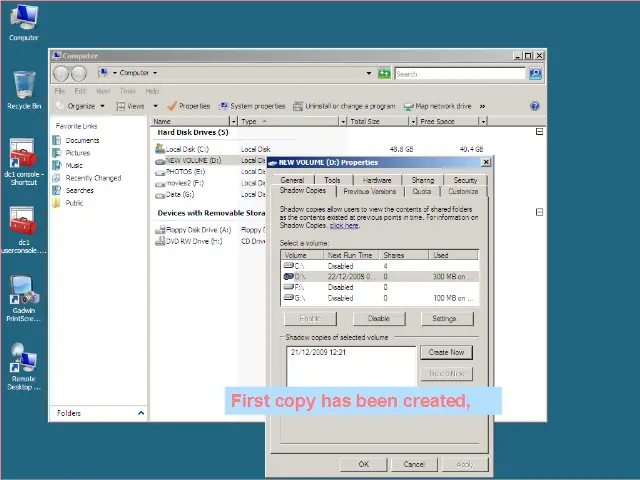
Task: Open the Computer desktop icon
Action: pyautogui.click(x=24, y=22)
